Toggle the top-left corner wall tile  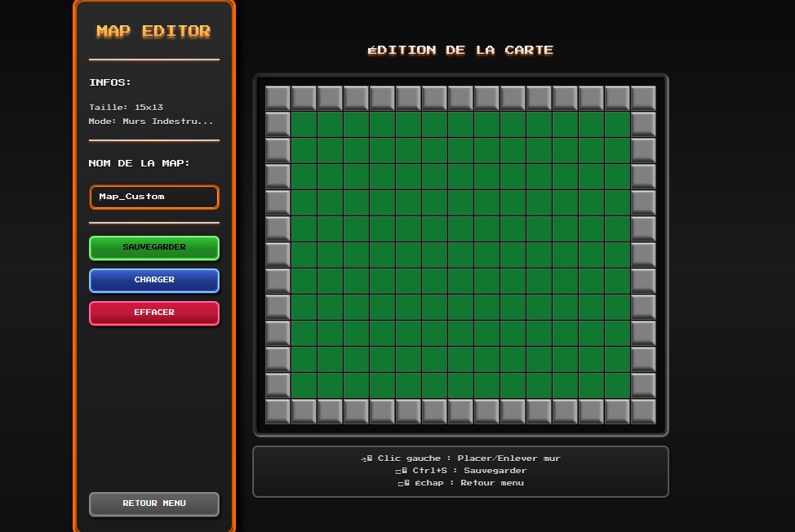(x=278, y=98)
